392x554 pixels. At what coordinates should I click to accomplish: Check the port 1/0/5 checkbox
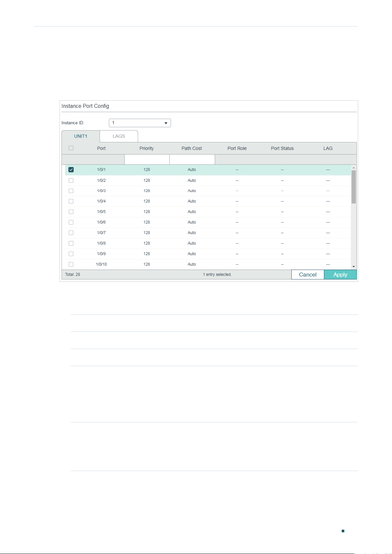tap(71, 212)
